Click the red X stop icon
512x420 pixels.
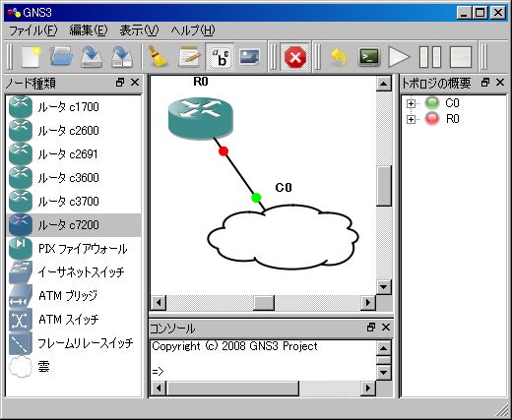pyautogui.click(x=295, y=57)
